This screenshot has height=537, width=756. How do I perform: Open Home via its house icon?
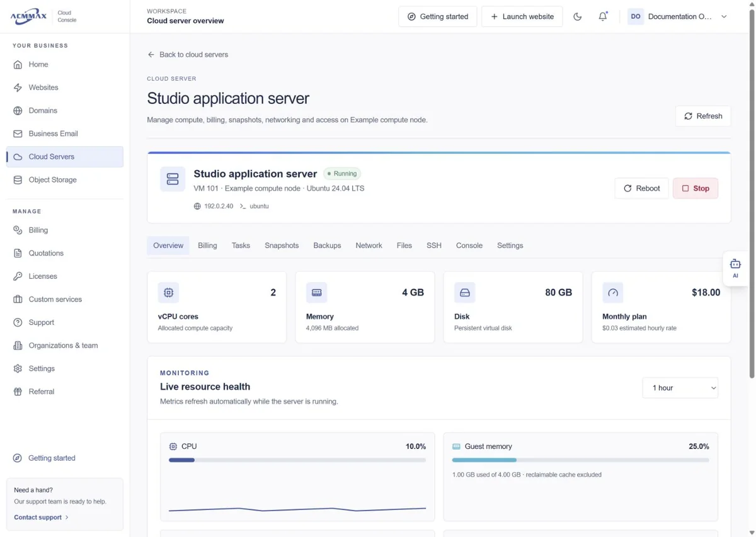pos(18,64)
